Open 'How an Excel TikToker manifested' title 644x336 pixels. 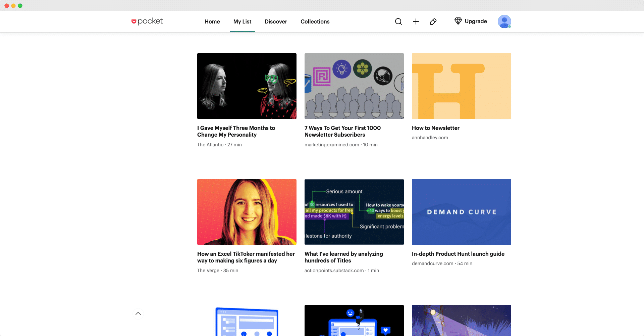point(246,257)
